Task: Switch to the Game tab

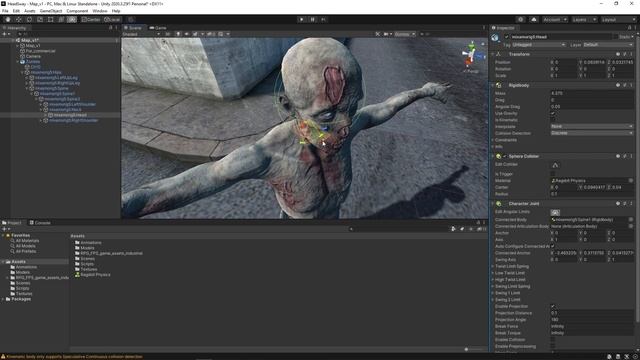Action: [158, 28]
